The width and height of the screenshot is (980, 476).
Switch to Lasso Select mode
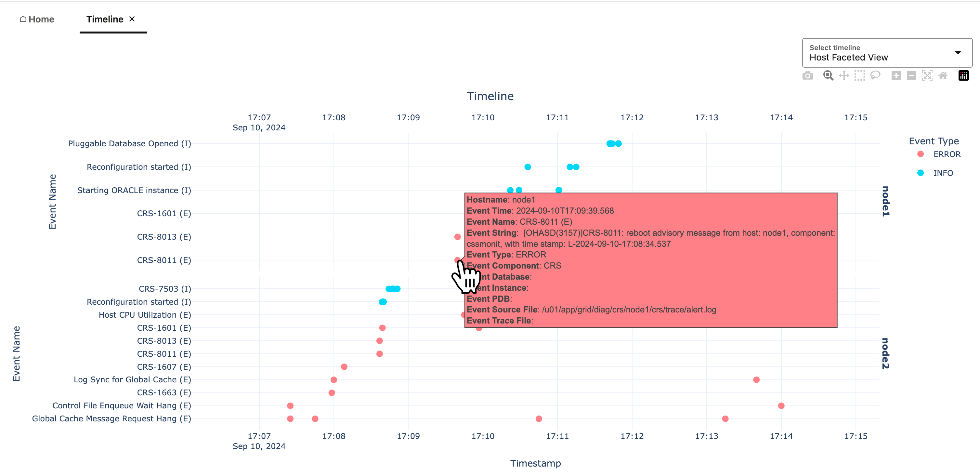[x=875, y=75]
